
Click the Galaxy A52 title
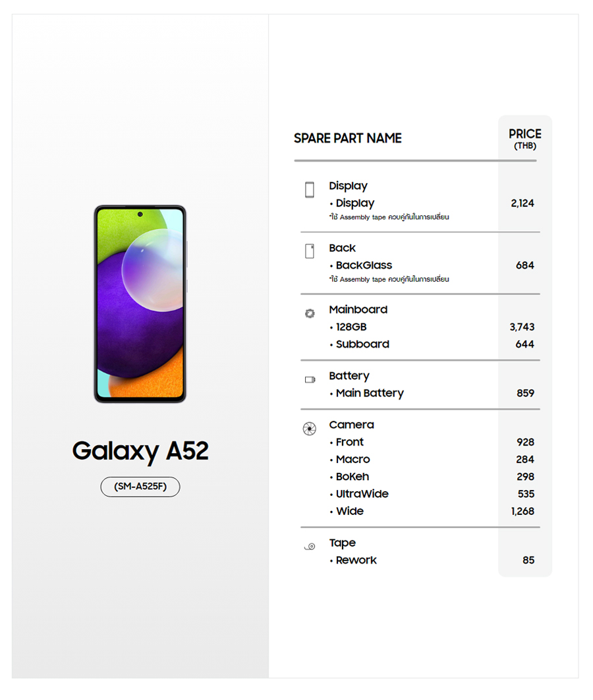tap(140, 451)
